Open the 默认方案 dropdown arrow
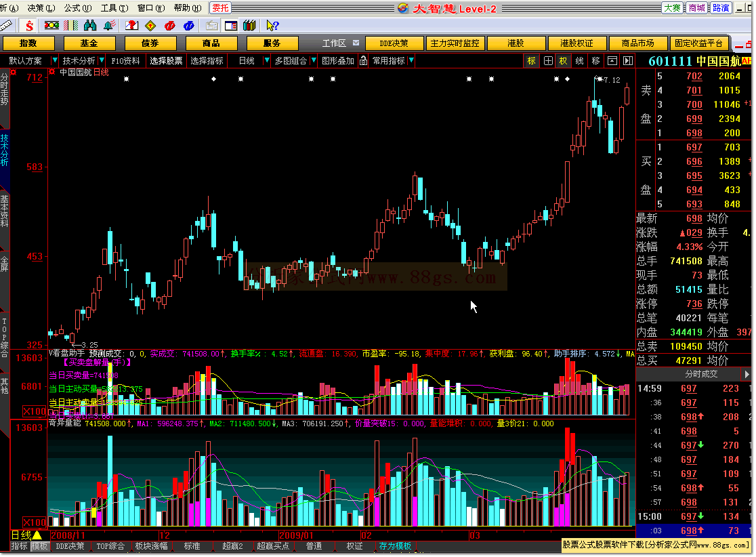The image size is (756, 557). 54,61
